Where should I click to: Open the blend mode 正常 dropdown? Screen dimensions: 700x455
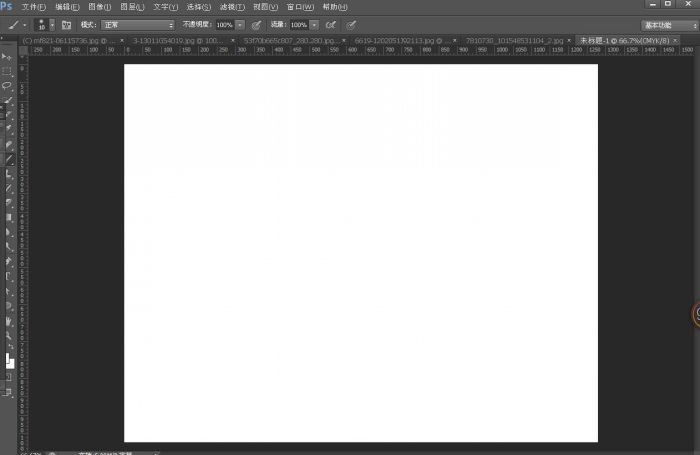pos(138,24)
